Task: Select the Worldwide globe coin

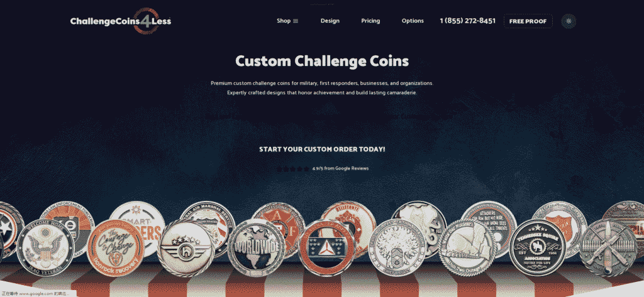Action: click(256, 247)
